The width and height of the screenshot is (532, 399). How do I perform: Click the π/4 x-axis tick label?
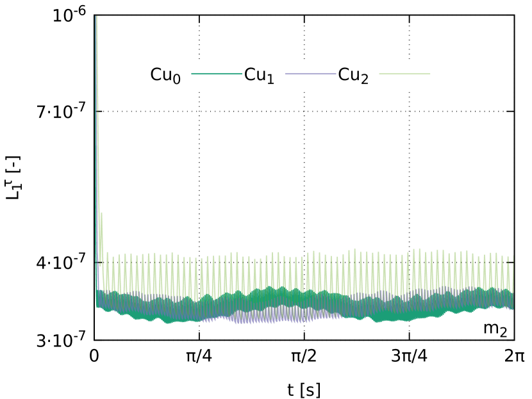click(x=199, y=356)
